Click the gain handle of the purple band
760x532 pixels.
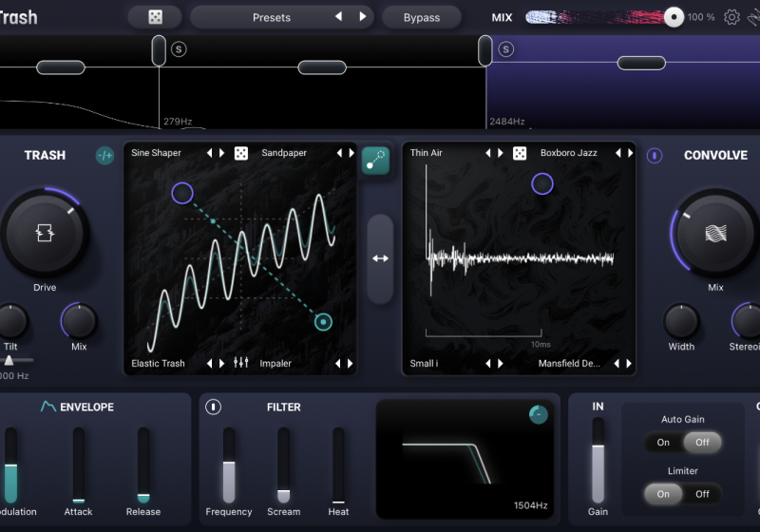click(641, 63)
